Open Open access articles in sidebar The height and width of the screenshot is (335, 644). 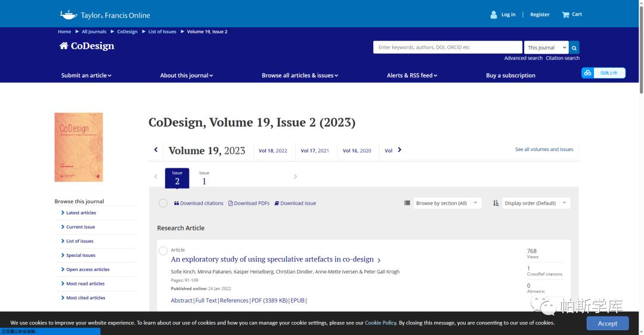pos(88,269)
